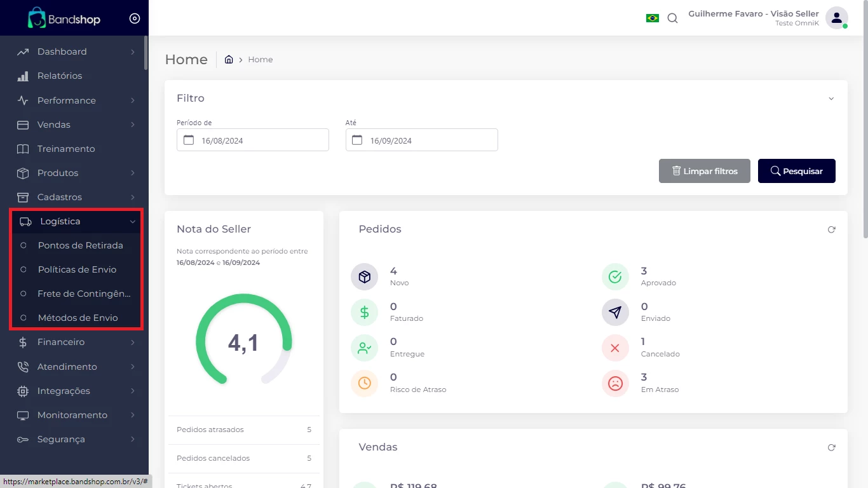Open Treinamento from the sidebar

66,149
